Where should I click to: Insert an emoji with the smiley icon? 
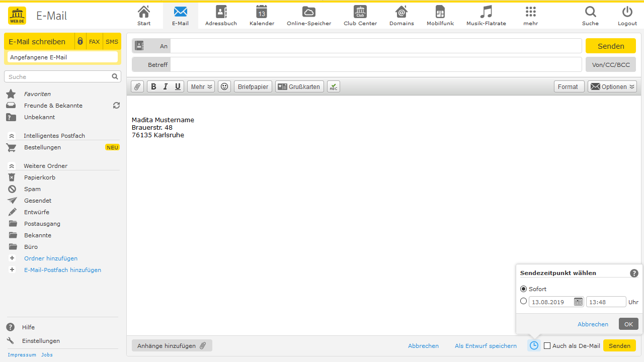[224, 86]
